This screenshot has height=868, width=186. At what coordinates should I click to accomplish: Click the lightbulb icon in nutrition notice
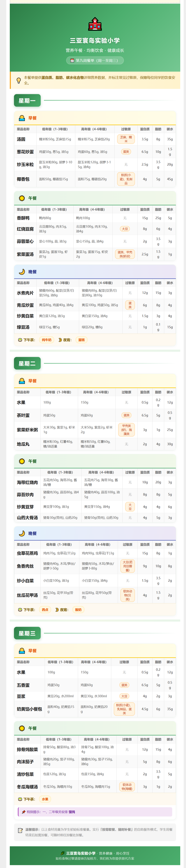tap(19, 80)
